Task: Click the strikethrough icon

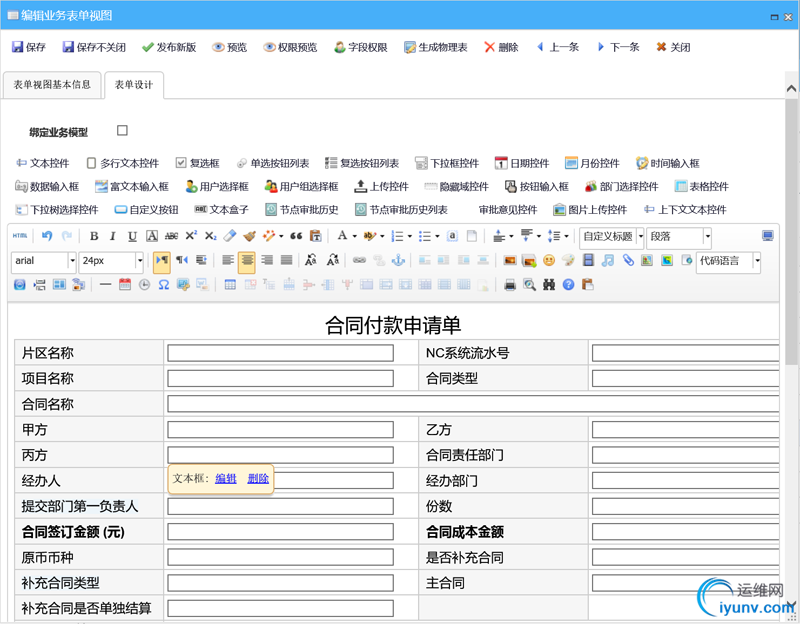Action: pyautogui.click(x=171, y=236)
